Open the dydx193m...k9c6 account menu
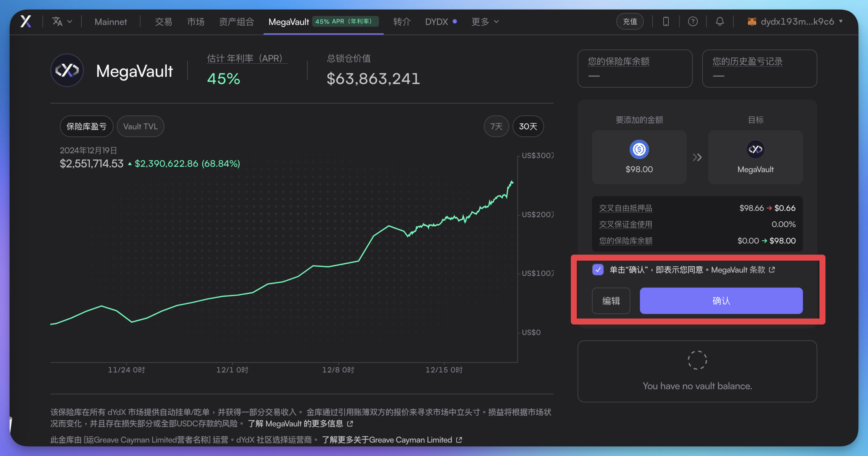Viewport: 868px width, 456px height. click(795, 22)
